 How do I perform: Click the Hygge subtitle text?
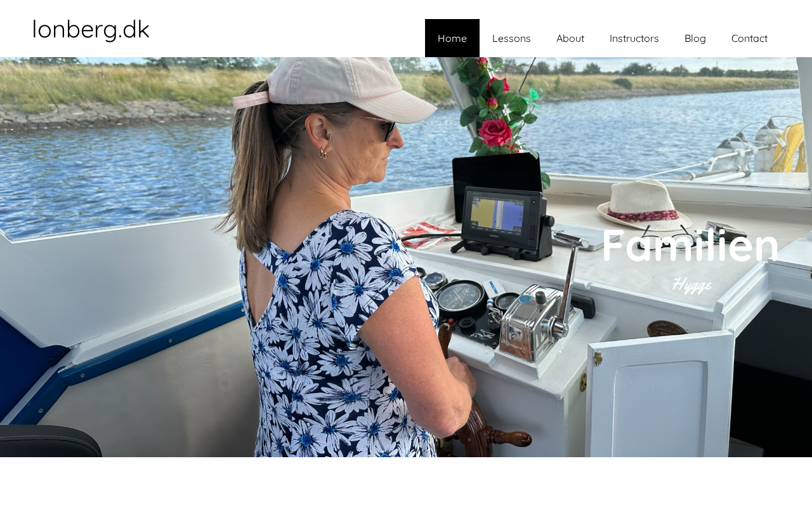691,284
